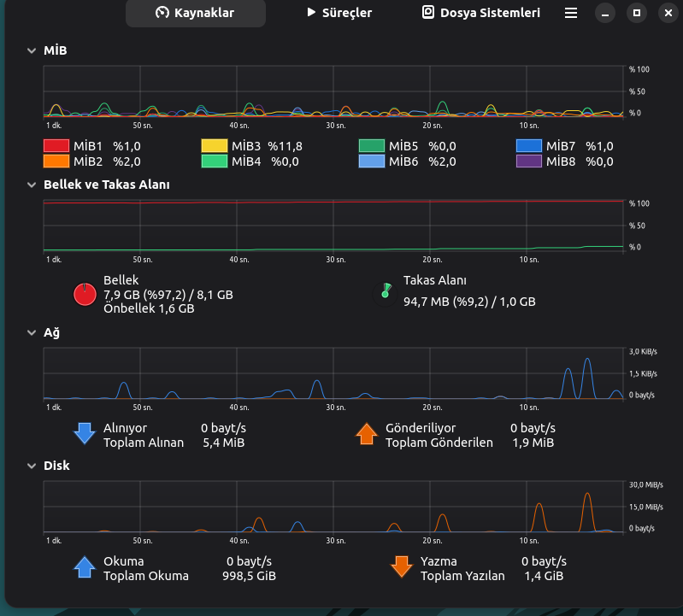This screenshot has height=616, width=683.
Task: Click the orange Gönderiliyor upload arrow
Action: 367,434
